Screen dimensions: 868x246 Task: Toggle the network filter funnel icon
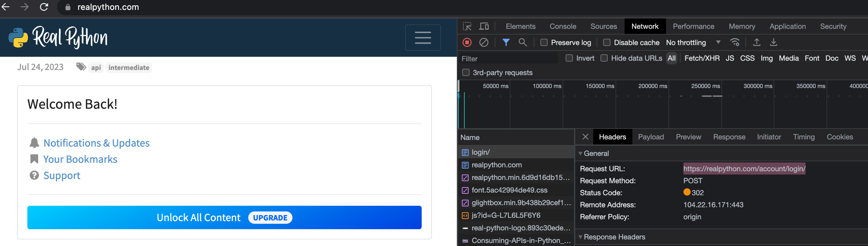pyautogui.click(x=506, y=42)
